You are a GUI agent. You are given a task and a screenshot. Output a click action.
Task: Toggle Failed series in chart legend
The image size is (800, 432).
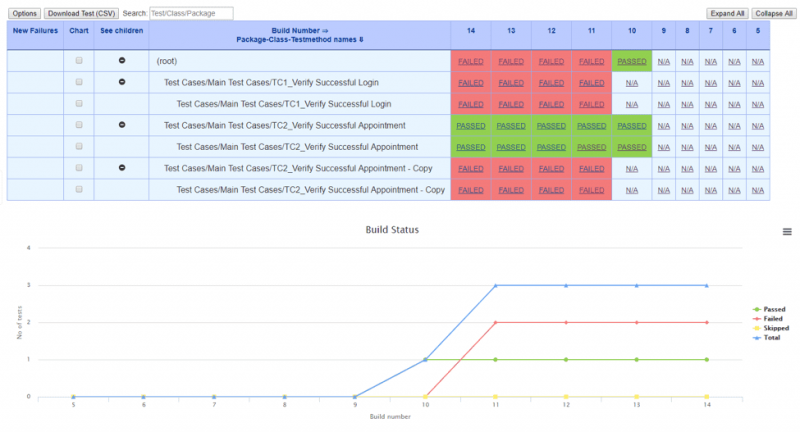[768, 319]
